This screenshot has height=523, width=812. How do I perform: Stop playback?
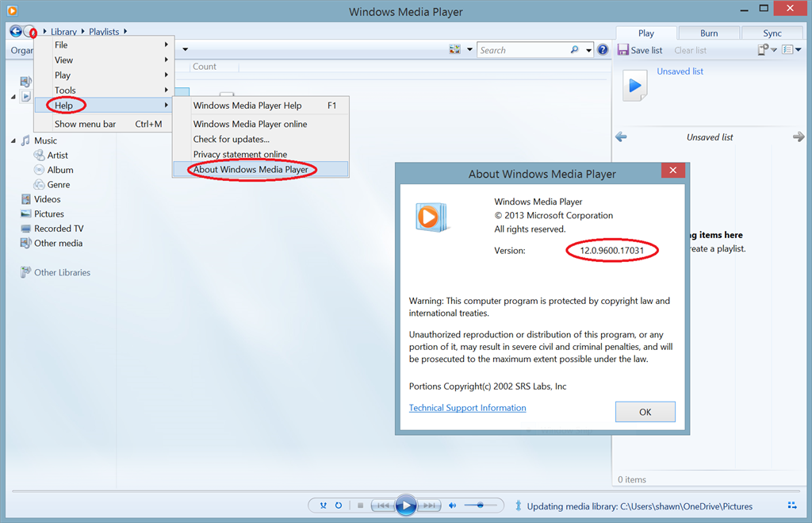pos(361,506)
